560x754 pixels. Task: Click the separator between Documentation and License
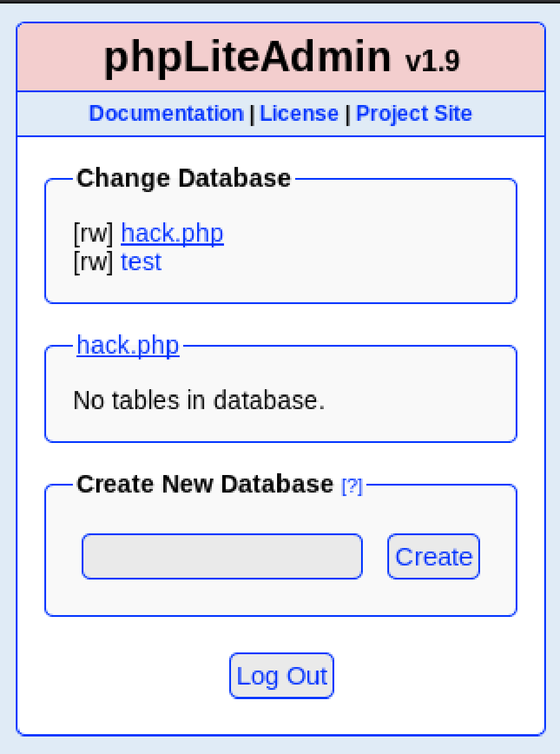pyautogui.click(x=251, y=113)
